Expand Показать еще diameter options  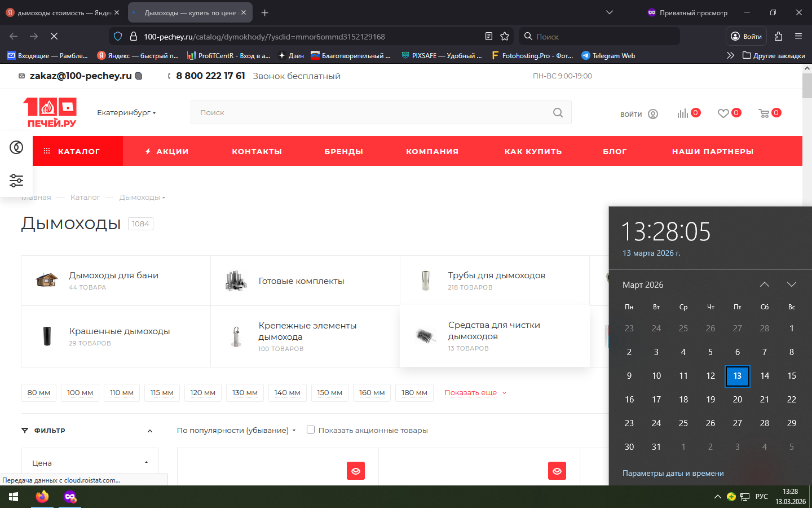tap(475, 392)
